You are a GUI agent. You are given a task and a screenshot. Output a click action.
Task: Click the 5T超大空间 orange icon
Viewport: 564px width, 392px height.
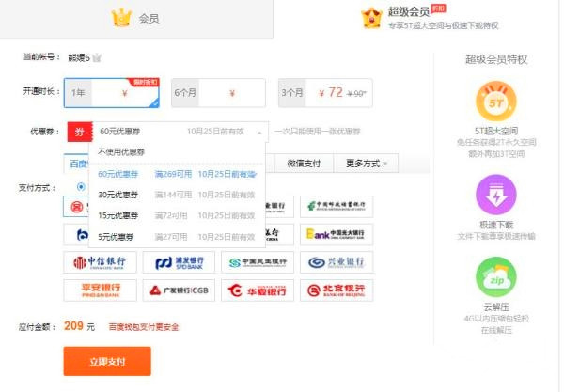point(496,102)
